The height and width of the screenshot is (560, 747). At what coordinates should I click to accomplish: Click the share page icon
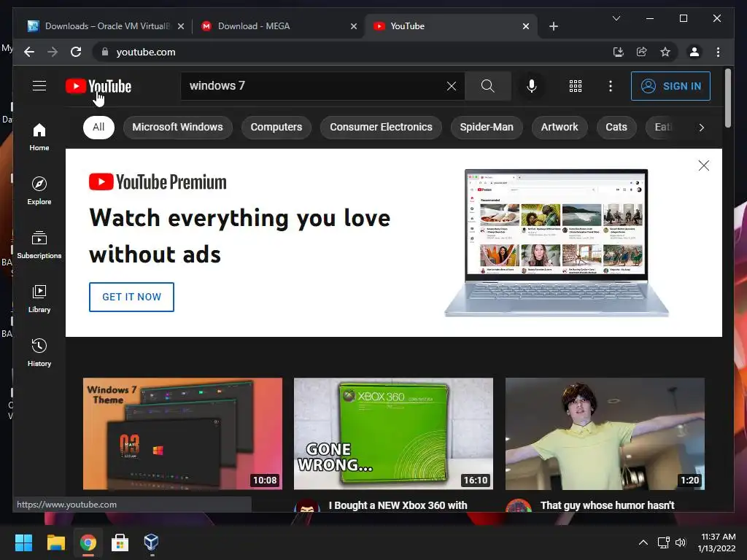[642, 52]
